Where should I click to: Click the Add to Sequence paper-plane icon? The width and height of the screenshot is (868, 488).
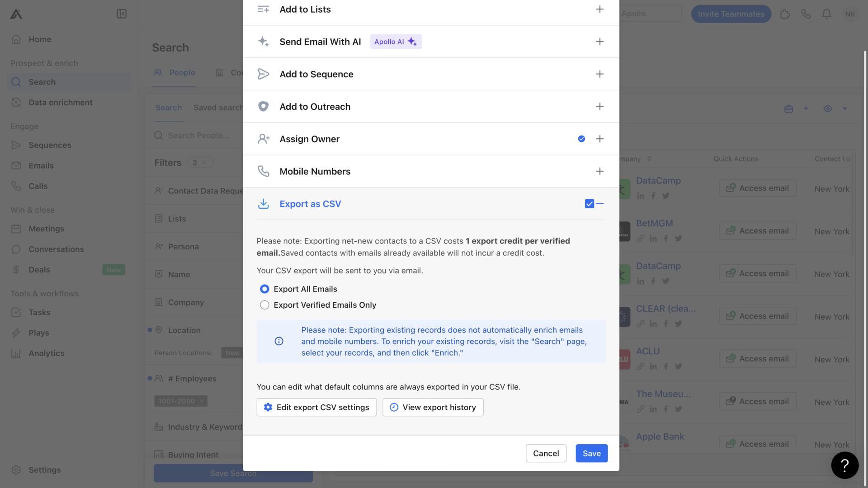click(263, 74)
